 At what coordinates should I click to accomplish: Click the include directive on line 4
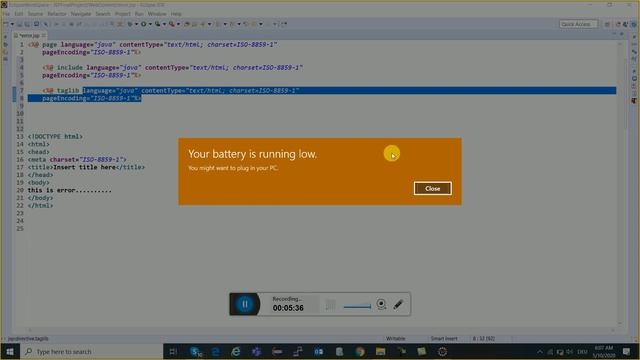click(x=173, y=68)
